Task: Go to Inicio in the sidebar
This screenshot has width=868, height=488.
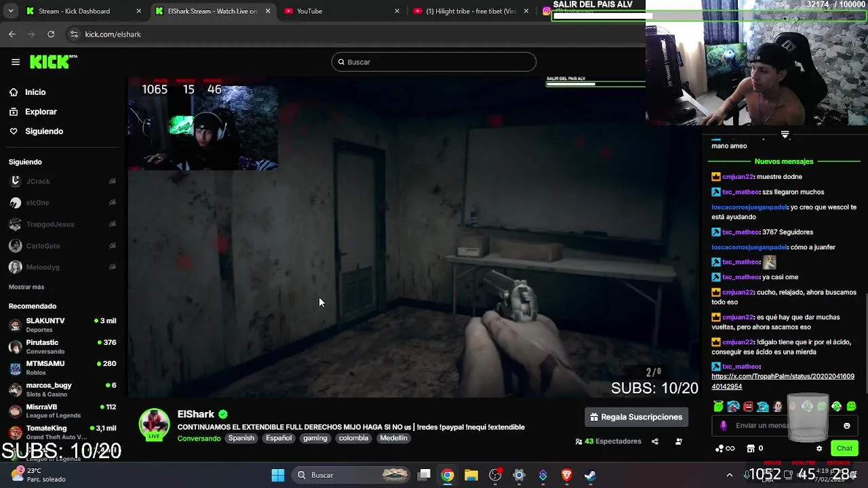Action: click(35, 92)
